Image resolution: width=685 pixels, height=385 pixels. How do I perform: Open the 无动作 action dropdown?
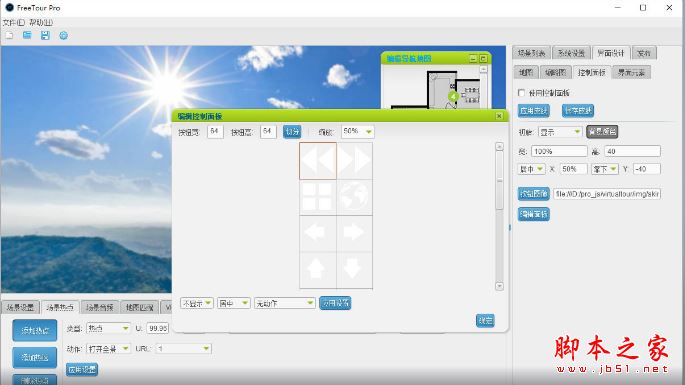click(x=284, y=303)
